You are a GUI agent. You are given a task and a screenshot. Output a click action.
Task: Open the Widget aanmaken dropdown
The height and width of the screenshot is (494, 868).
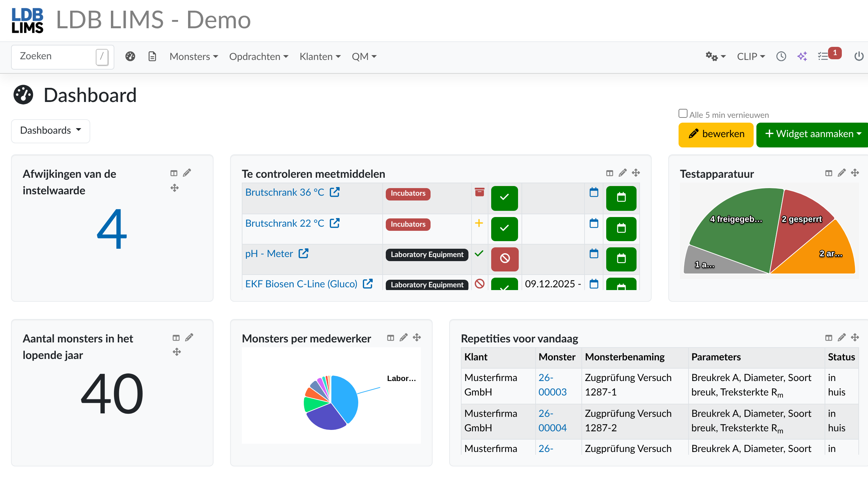[812, 134]
